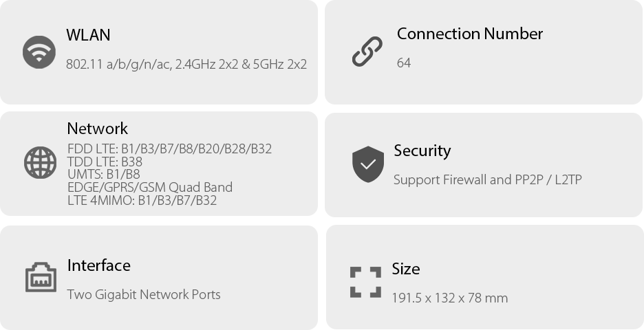The image size is (644, 330).
Task: Click the Size corner brackets icon
Action: click(x=365, y=282)
